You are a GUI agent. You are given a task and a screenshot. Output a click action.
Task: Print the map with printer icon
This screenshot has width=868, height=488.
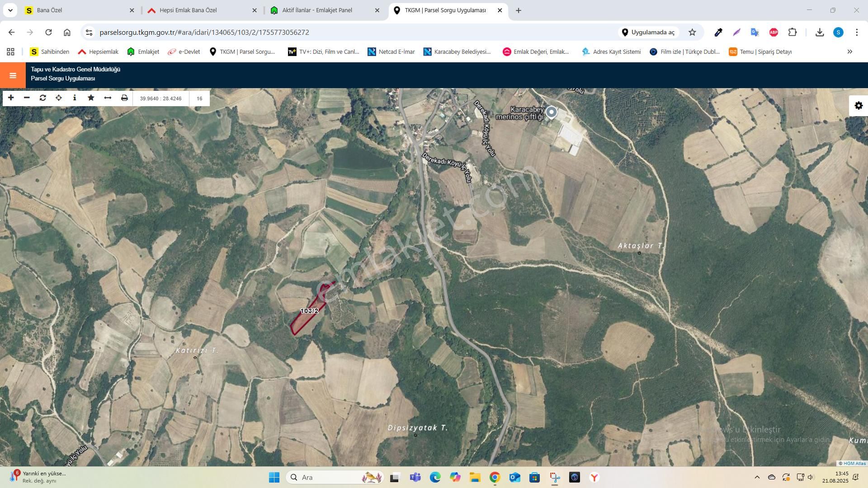pos(124,98)
